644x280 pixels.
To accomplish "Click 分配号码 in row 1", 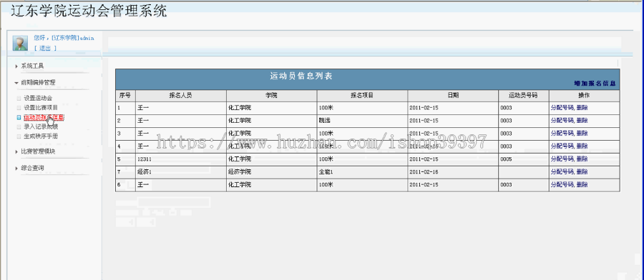I will [562, 109].
